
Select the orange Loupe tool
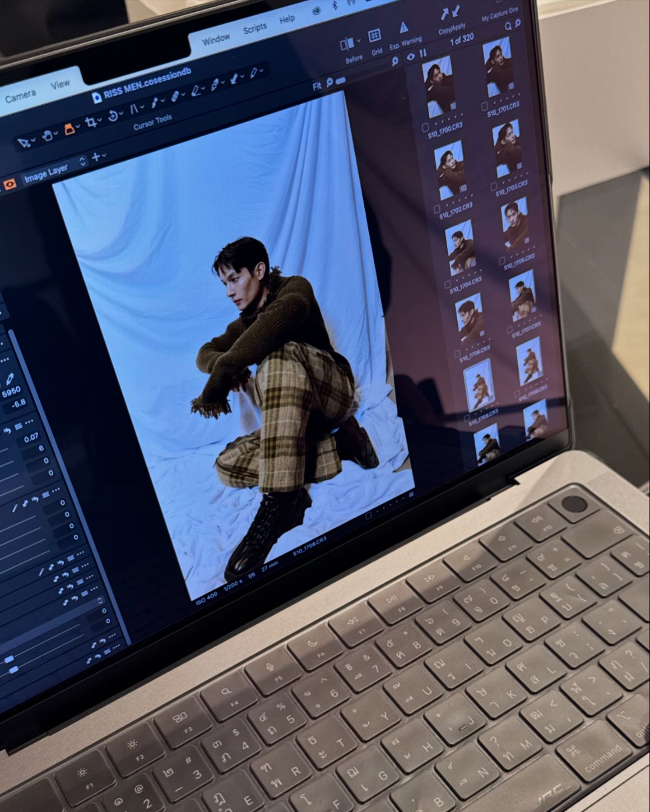[69, 130]
